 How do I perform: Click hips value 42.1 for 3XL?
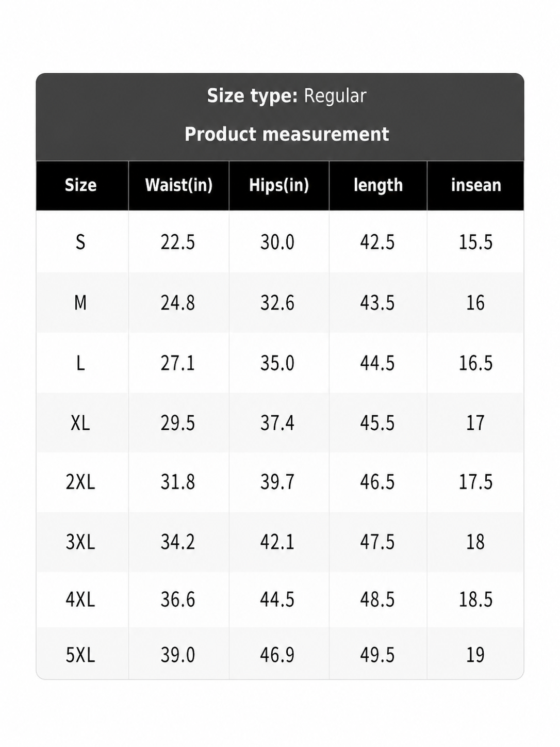pos(277,542)
